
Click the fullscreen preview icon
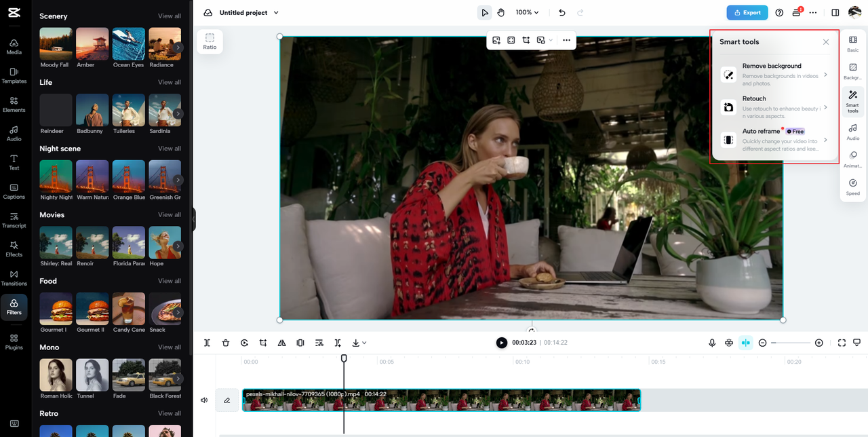842,343
